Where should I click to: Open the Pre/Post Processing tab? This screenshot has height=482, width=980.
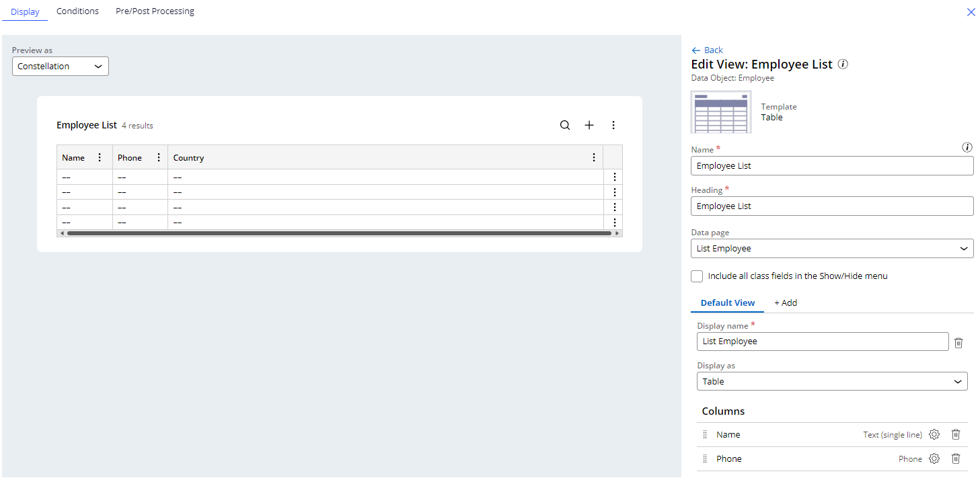[x=154, y=11]
